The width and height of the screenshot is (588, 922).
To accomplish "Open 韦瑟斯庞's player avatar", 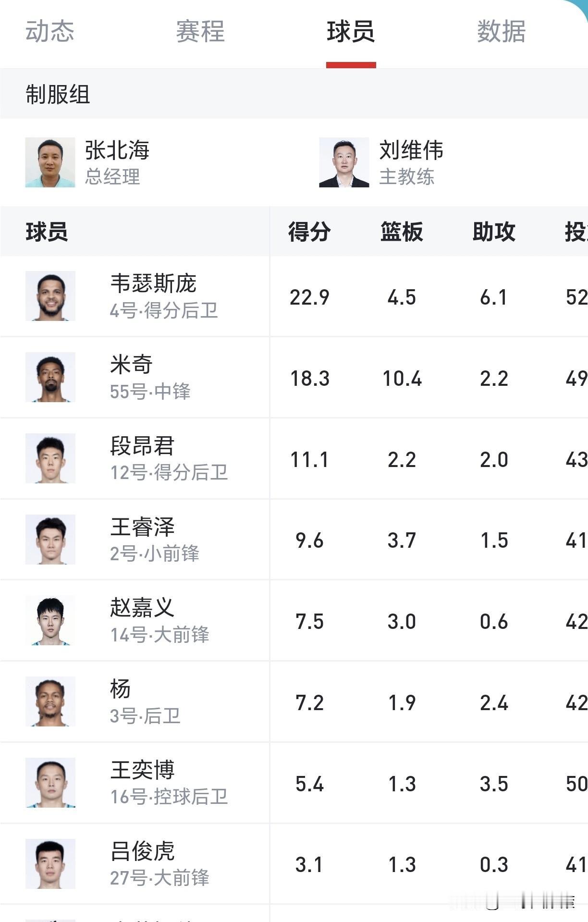I will pos(50,296).
